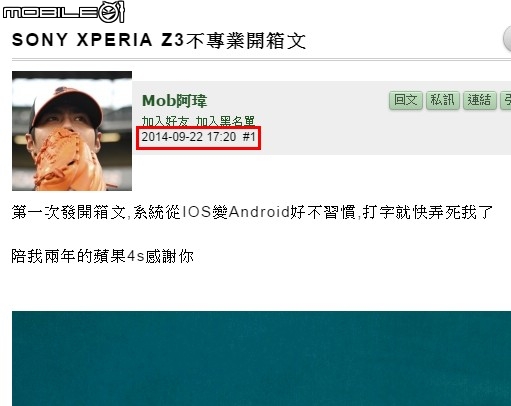Click the line mentioning 蘋果4s
The image size is (511, 406).
click(x=102, y=256)
